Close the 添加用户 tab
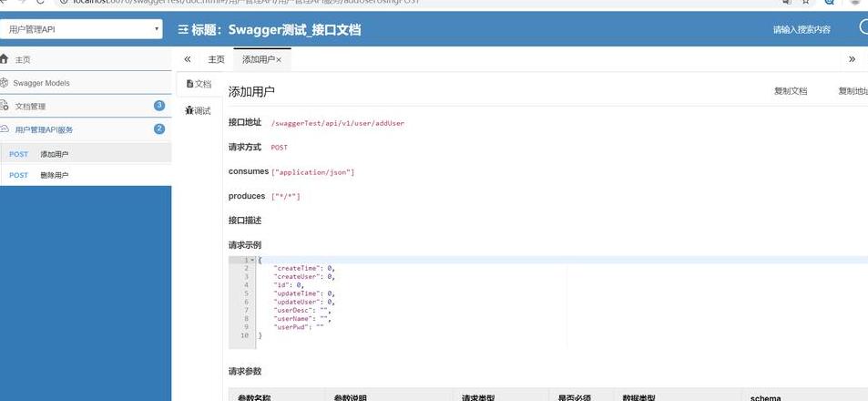This screenshot has height=401, width=868. pyautogui.click(x=279, y=60)
